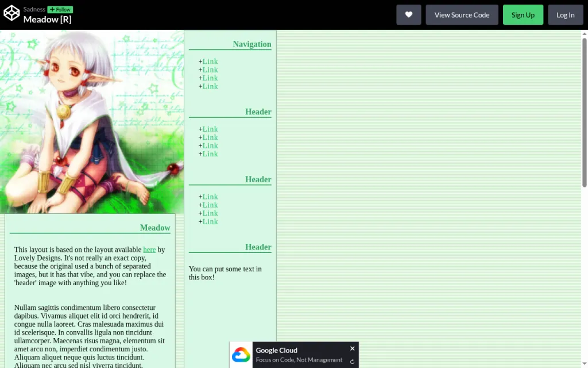This screenshot has width=588, height=368.
Task: Click the Log In button
Action: pos(565,14)
